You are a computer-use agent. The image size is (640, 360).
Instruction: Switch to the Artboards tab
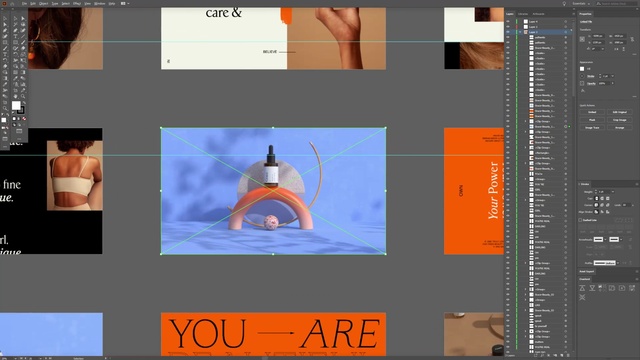tap(538, 14)
